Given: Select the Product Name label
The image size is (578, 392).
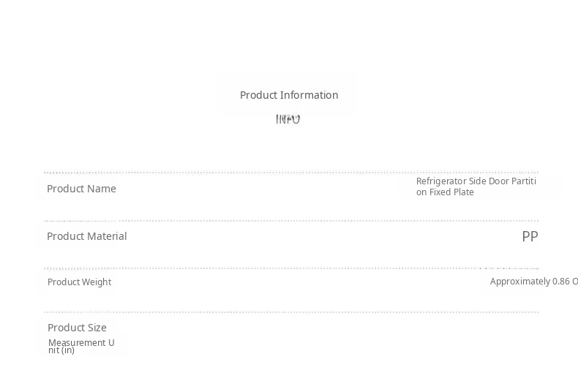Looking at the screenshot, I should [x=81, y=189].
